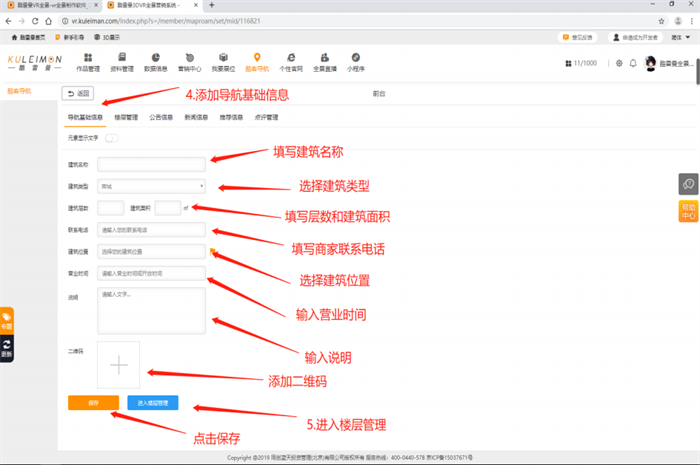Focus the 建筑名称 input field
This screenshot has height=465, width=700.
151,164
